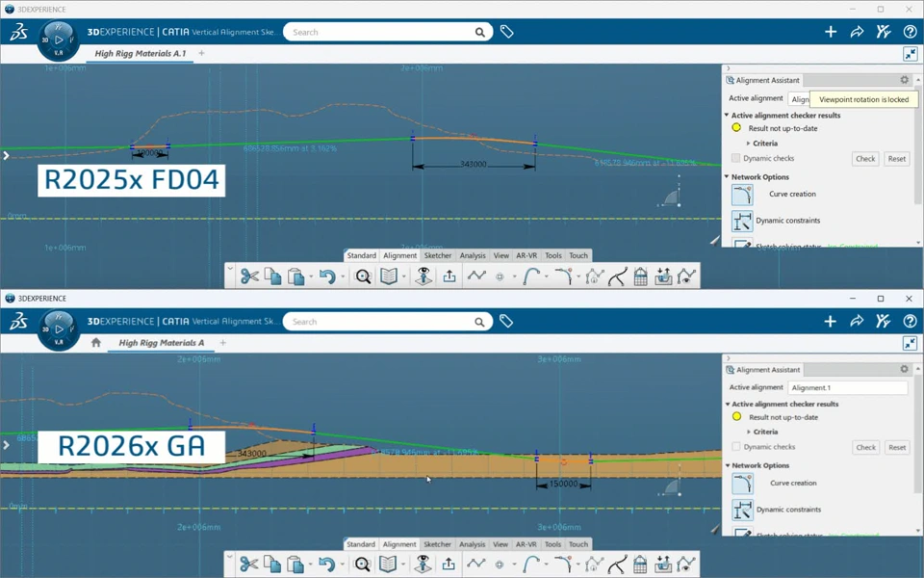
Task: Click 343000 dimension in top window
Action: (x=474, y=164)
